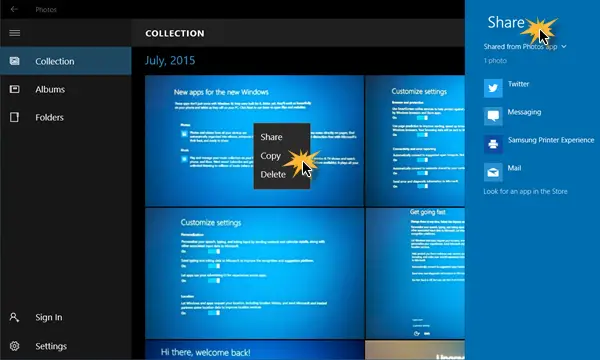Click the Samsung Printer Experience icon

[x=493, y=144]
